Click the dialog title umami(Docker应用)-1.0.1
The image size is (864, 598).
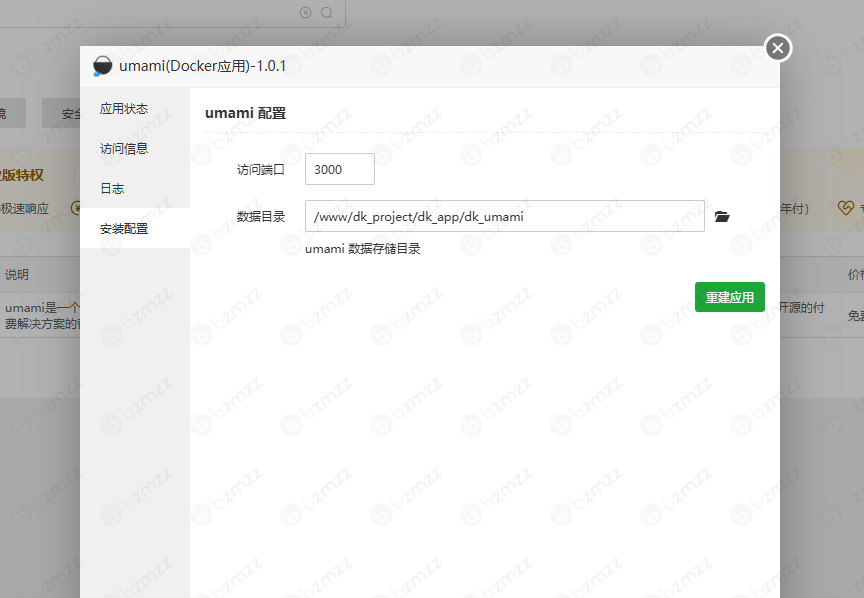(x=202, y=66)
